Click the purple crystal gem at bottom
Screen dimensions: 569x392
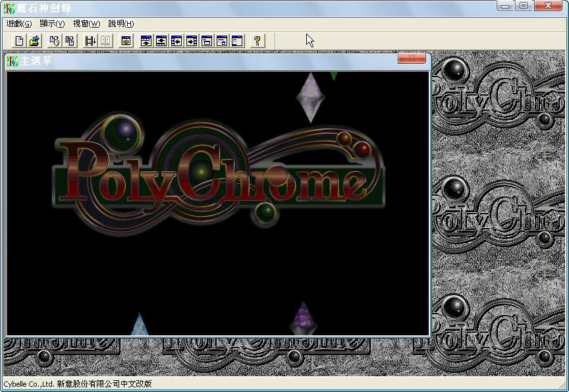[x=303, y=320]
